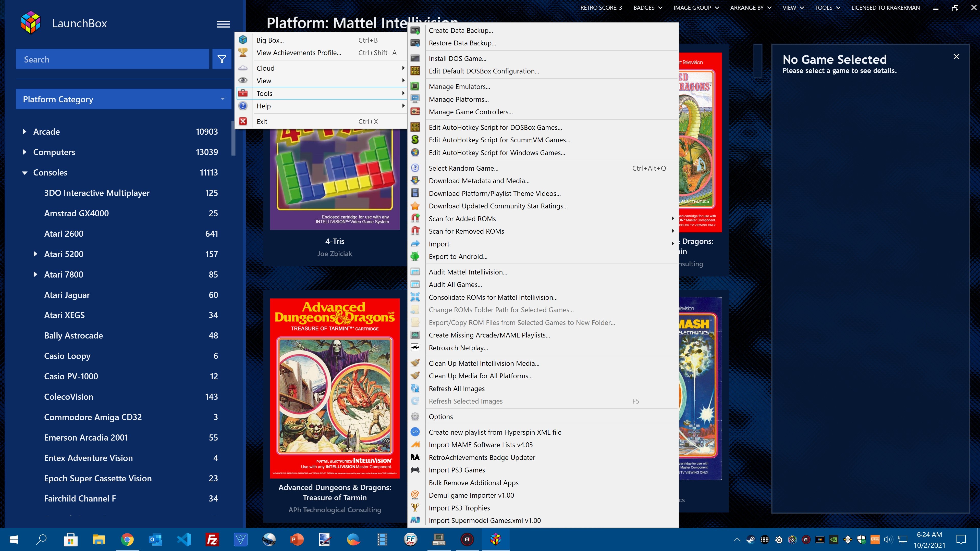Expand the Computers category

tap(25, 152)
